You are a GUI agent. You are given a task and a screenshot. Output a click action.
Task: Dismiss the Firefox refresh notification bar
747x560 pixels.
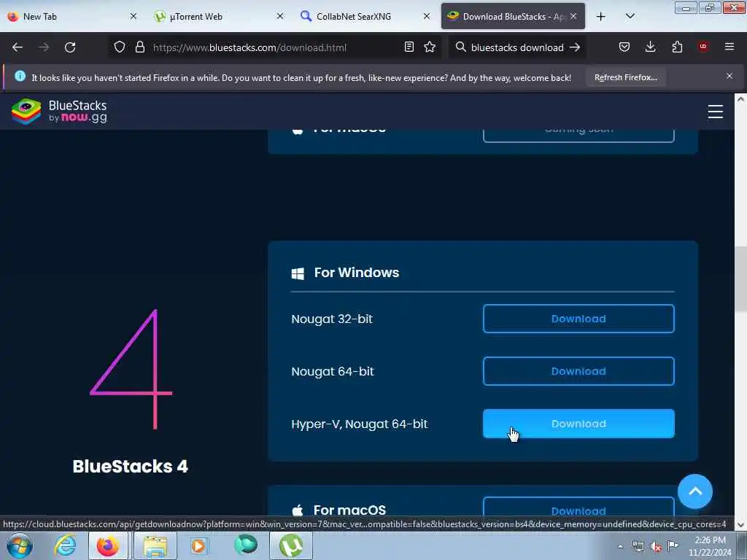coord(729,76)
